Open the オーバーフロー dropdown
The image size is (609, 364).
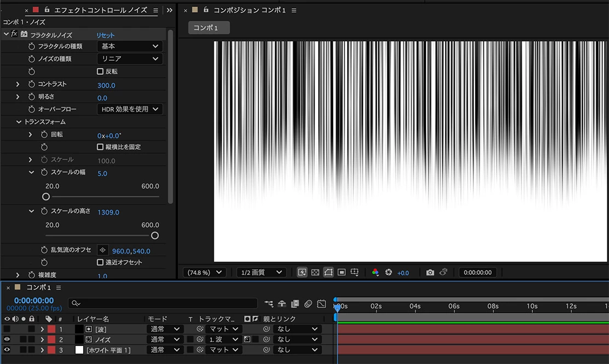(x=130, y=109)
